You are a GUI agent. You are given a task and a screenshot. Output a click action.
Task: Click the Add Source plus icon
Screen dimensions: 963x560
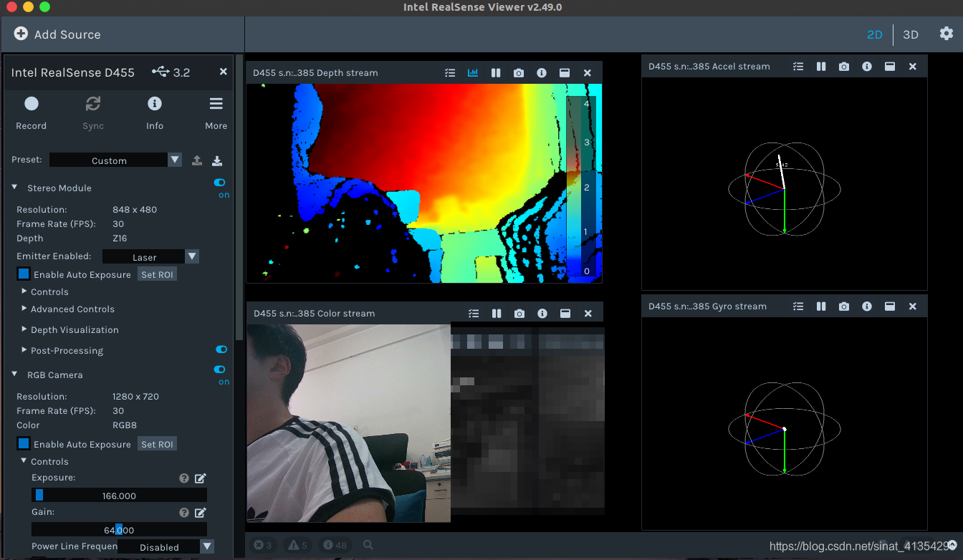click(x=21, y=34)
